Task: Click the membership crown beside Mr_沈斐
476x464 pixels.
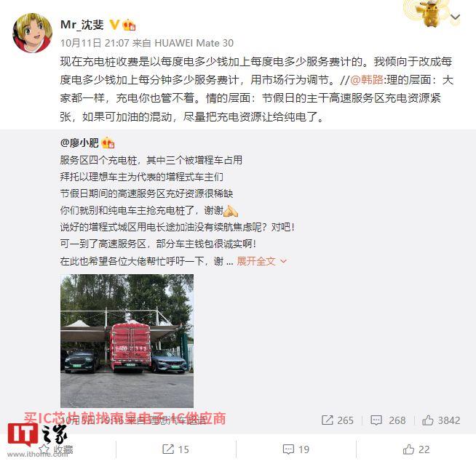Action: pos(129,25)
